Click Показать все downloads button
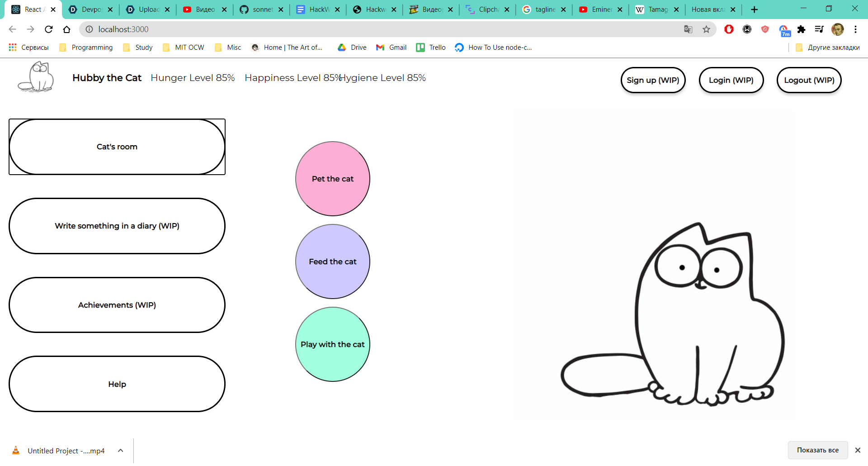The image size is (868, 466). (x=817, y=450)
